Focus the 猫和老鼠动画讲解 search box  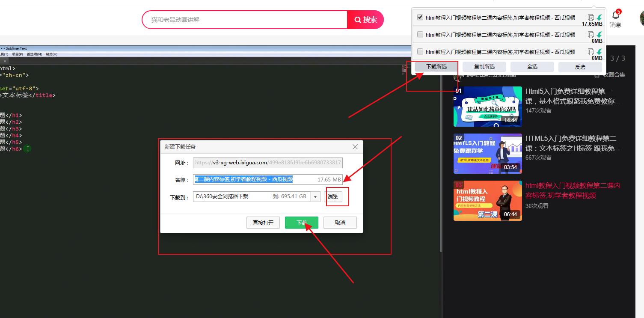(x=245, y=20)
